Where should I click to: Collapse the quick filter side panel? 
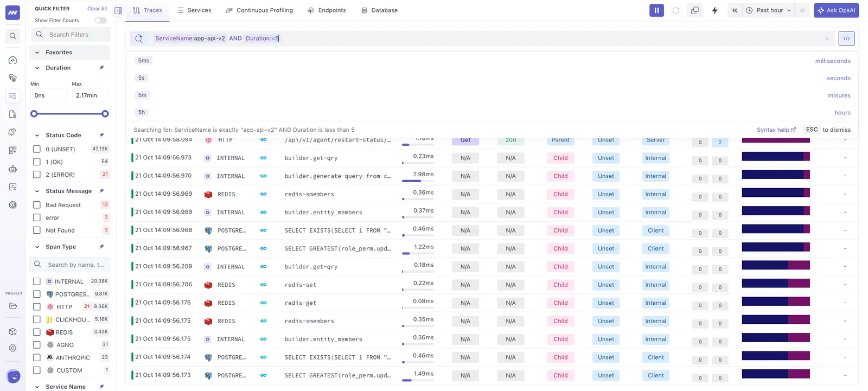click(118, 10)
